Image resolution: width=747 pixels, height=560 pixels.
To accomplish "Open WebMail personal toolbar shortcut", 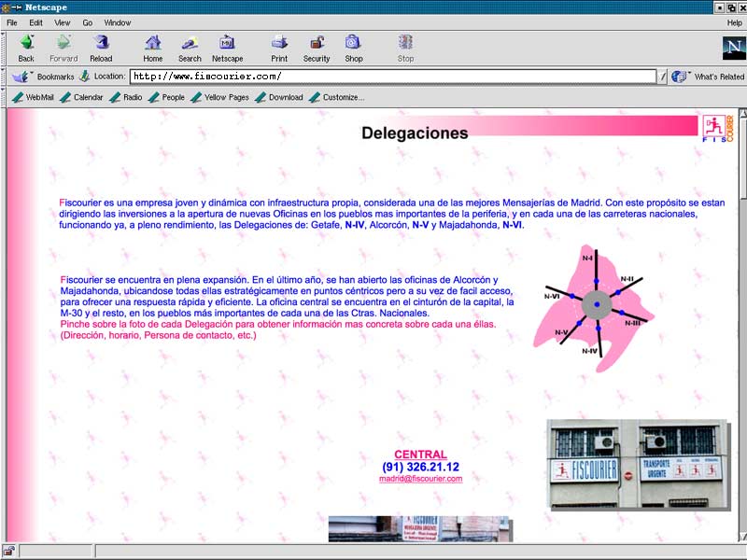I will 34,97.
